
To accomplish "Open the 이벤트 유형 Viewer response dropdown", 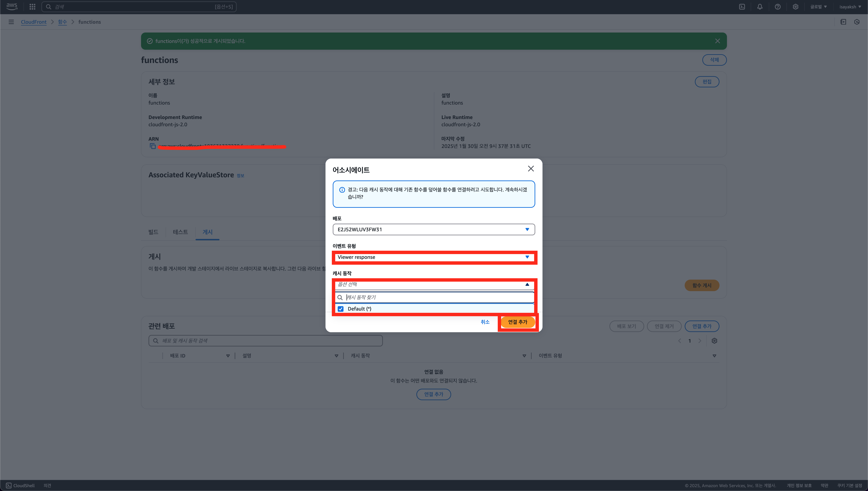I will 434,257.
